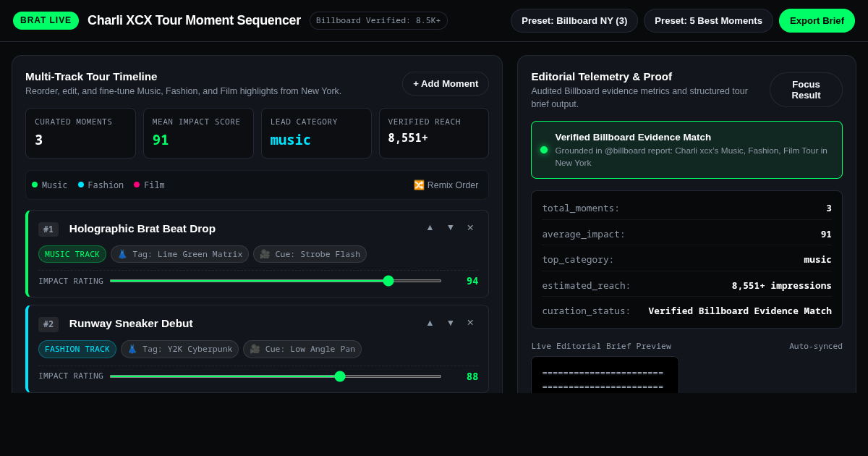Select the MUSIC TRACK chip
Screen dimensions: 868x456
click(x=72, y=254)
